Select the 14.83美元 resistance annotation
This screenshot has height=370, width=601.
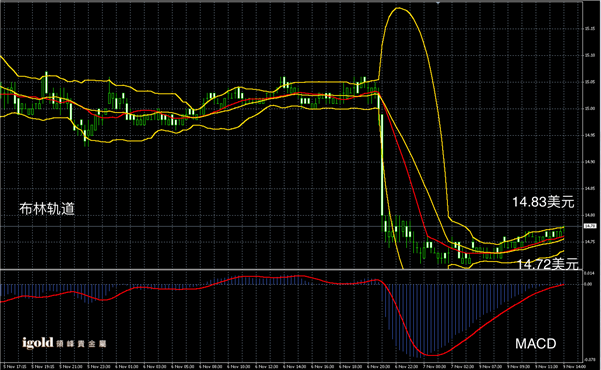[543, 202]
